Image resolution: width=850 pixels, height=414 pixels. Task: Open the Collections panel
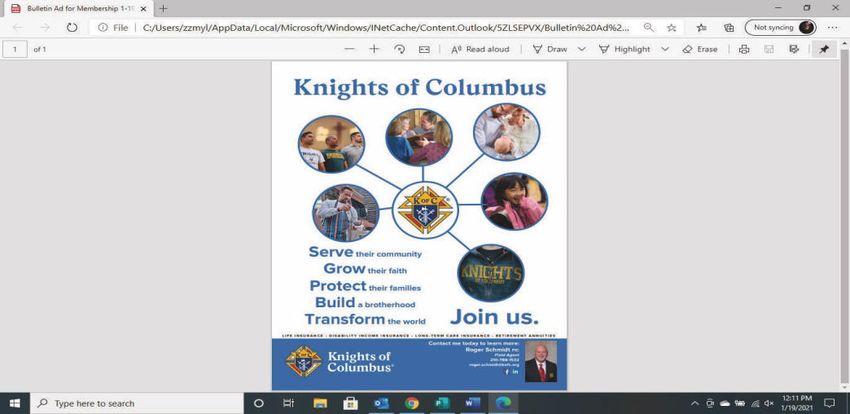(x=729, y=28)
